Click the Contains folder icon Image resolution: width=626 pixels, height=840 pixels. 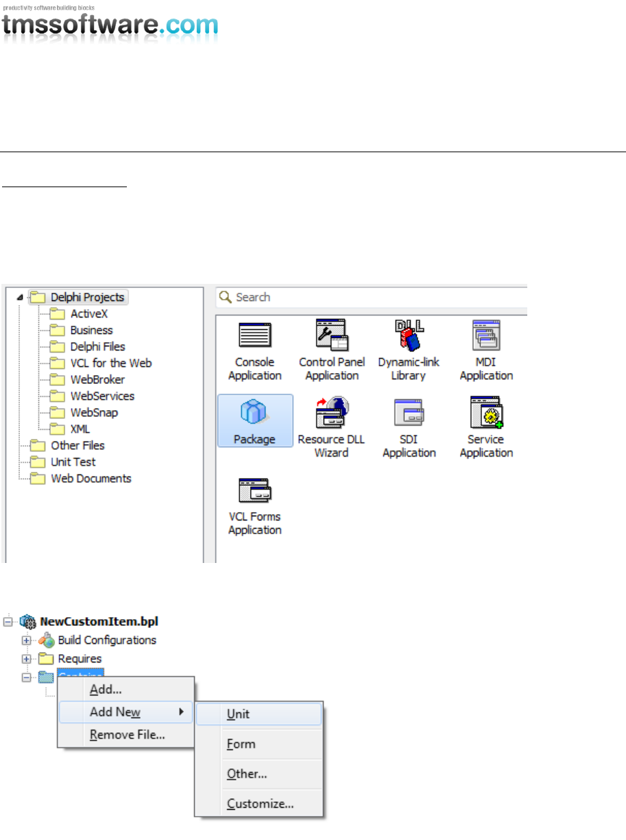tap(47, 677)
